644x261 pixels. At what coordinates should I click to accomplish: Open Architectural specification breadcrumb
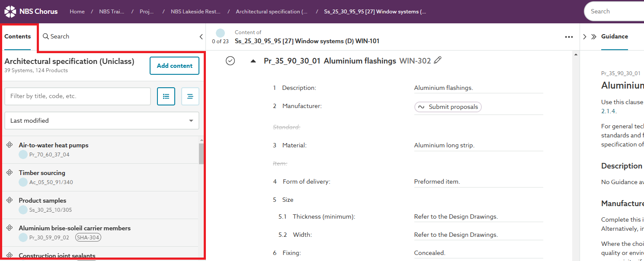[272, 12]
